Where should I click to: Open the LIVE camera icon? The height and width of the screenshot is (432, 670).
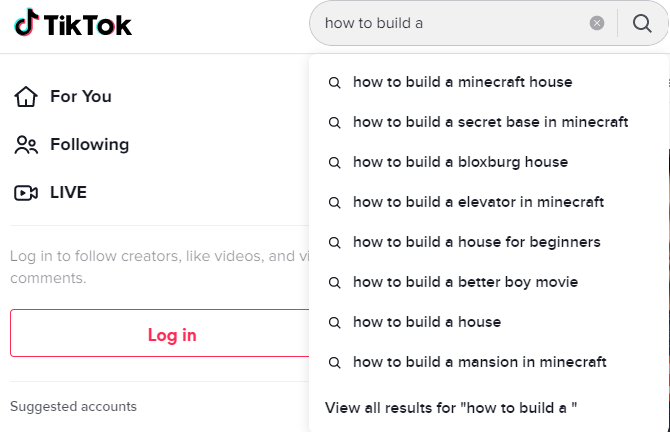(26, 193)
